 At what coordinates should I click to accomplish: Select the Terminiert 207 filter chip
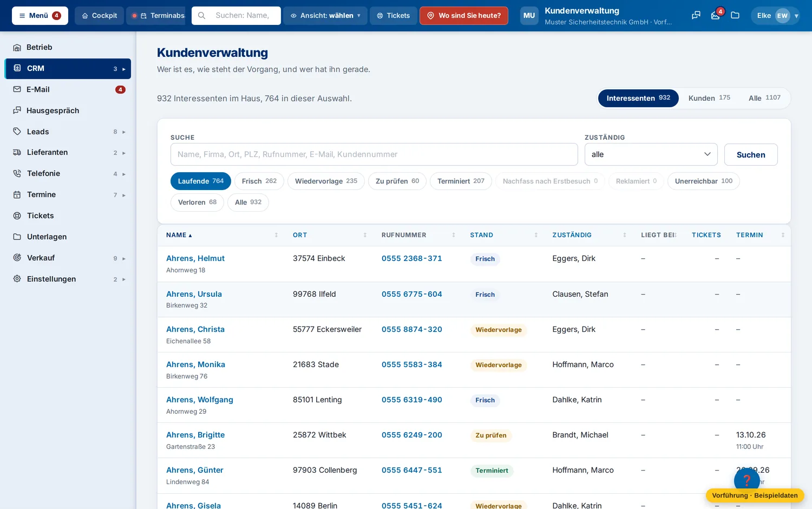(461, 181)
